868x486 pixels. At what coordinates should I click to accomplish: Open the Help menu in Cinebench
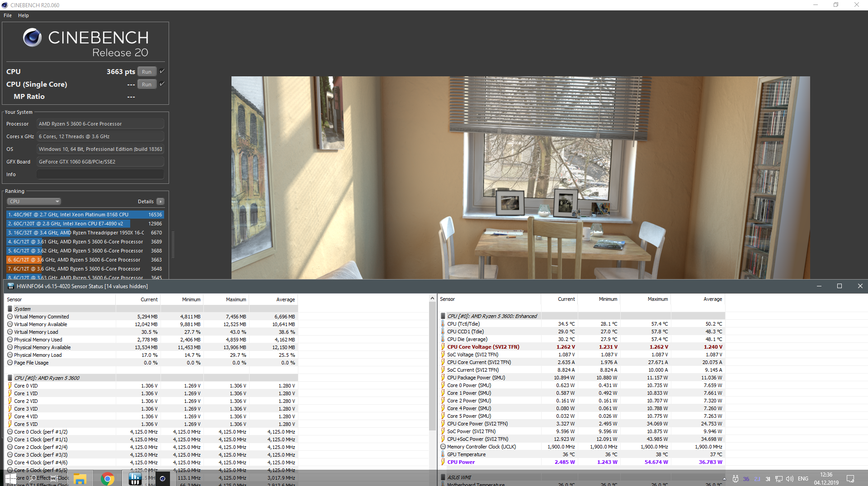pos(24,15)
